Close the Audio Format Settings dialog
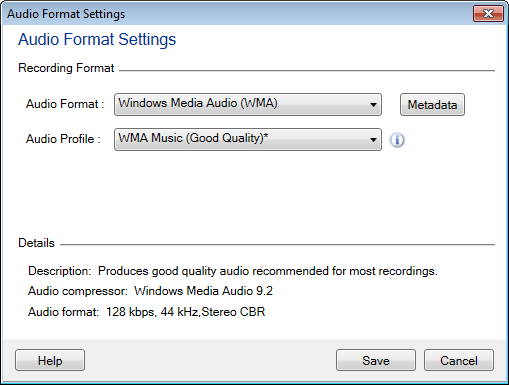This screenshot has width=509, height=385. coord(488,14)
